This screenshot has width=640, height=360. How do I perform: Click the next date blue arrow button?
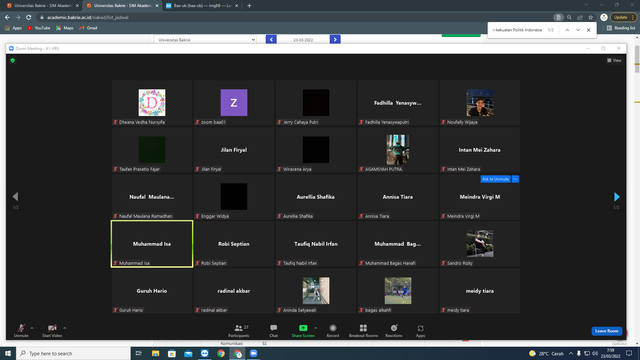(x=335, y=40)
